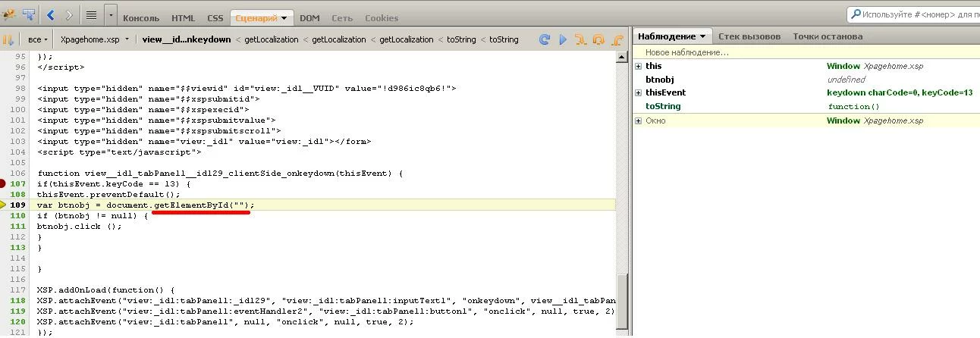Screen dimensions: 980x338
Task: Toggle break on next icon
Action: pos(8,39)
